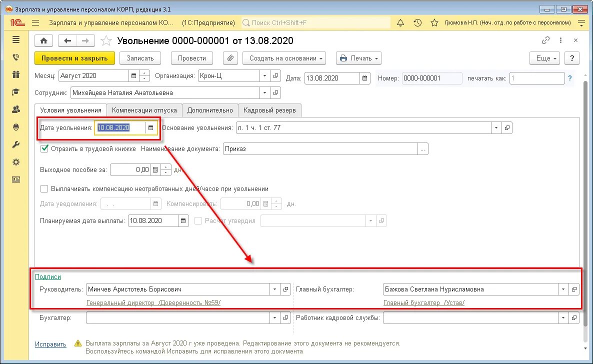Open three-dot form options menu

(x=561, y=40)
